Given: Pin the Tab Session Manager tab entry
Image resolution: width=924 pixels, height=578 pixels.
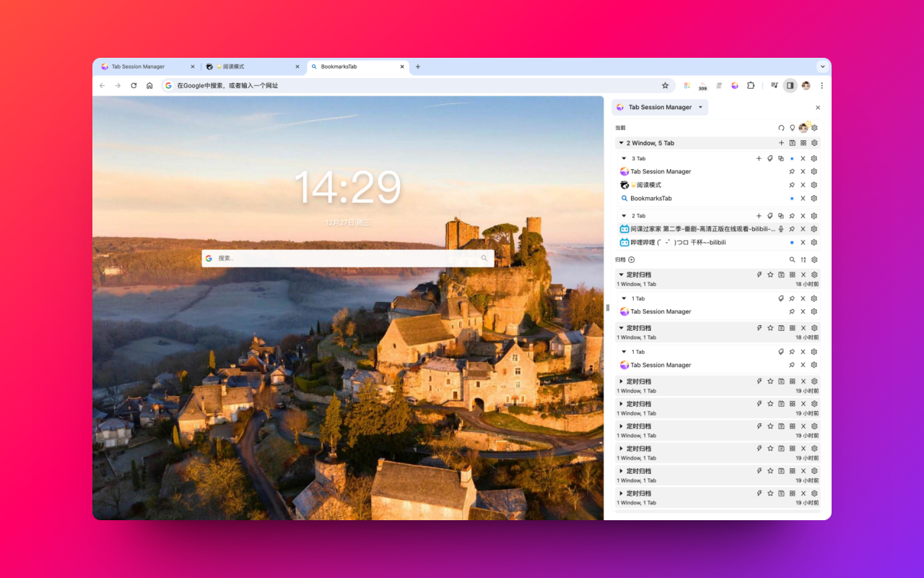Looking at the screenshot, I should (792, 171).
